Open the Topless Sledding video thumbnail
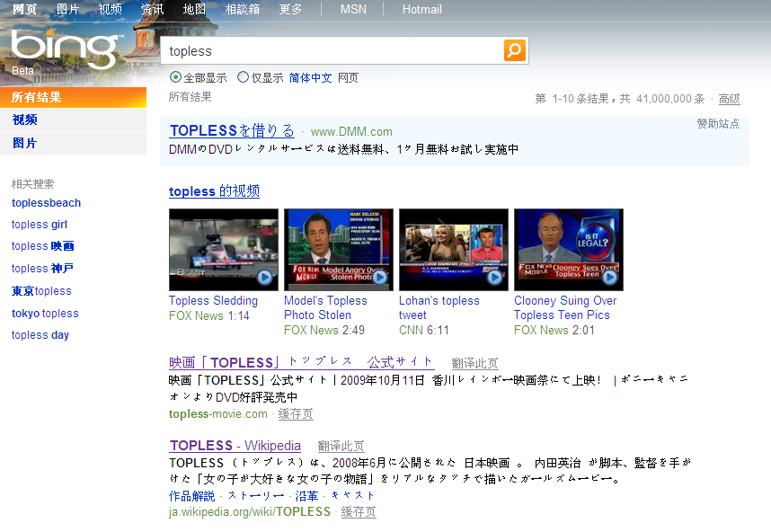771x532 pixels. (x=224, y=250)
